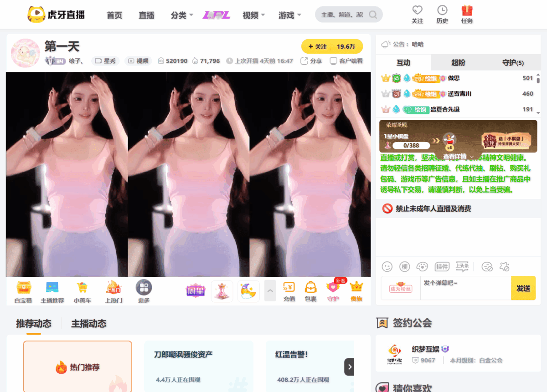Screen dimensions: 547x392
Task: Click the 包裹 backpack icon
Action: pos(311,290)
